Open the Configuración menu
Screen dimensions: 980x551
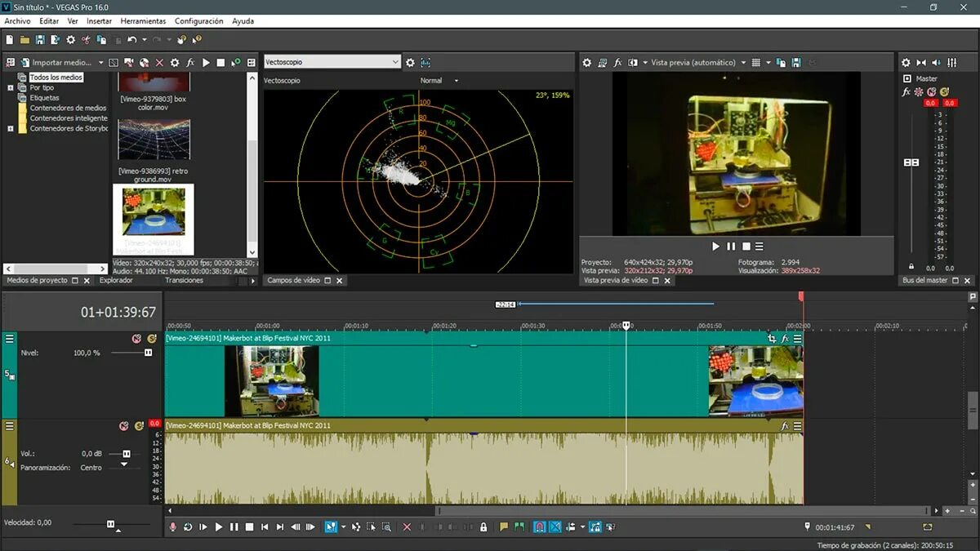(198, 21)
